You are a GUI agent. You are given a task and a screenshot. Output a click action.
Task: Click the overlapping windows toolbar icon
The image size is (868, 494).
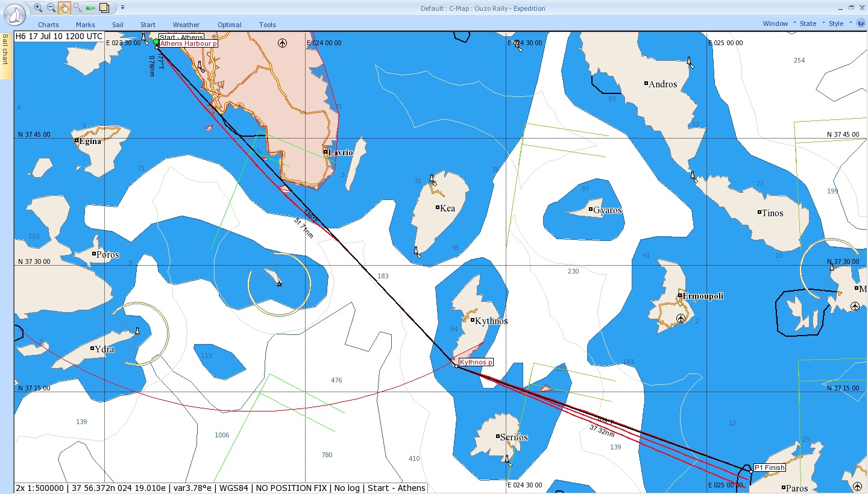pyautogui.click(x=104, y=7)
